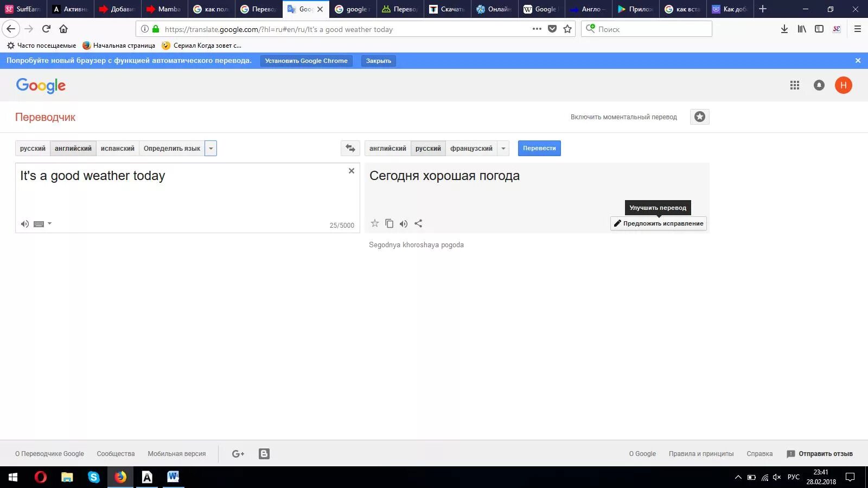Clear the source text with X
Viewport: 868px width, 488px height.
(x=352, y=171)
